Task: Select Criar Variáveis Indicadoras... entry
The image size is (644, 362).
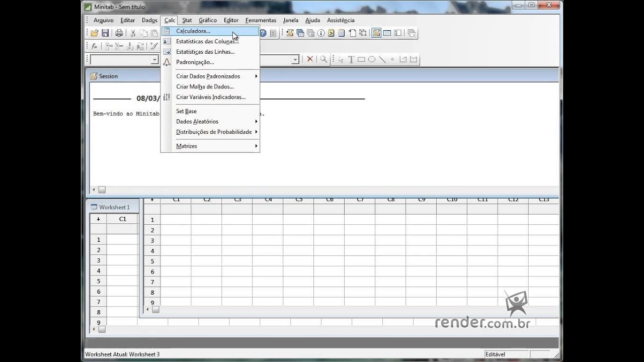Action: pos(210,97)
